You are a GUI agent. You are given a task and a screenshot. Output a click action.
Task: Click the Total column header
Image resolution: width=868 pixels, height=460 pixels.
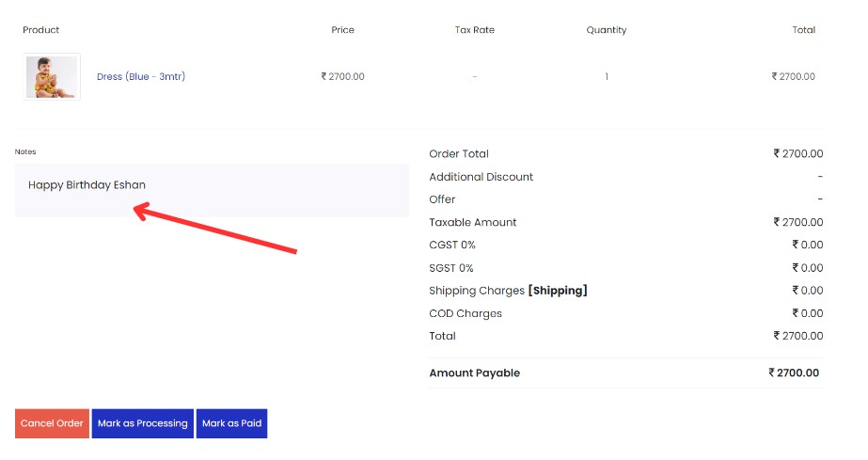(x=804, y=30)
